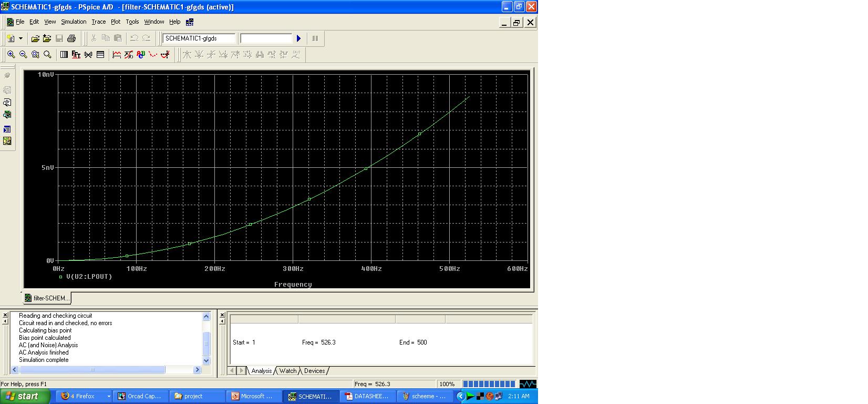Click the Append file folder icon

(x=47, y=38)
